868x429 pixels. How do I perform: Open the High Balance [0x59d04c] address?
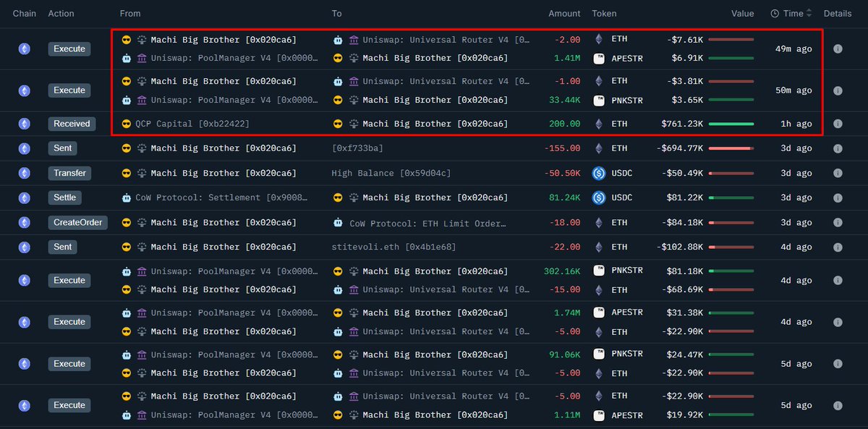(391, 173)
